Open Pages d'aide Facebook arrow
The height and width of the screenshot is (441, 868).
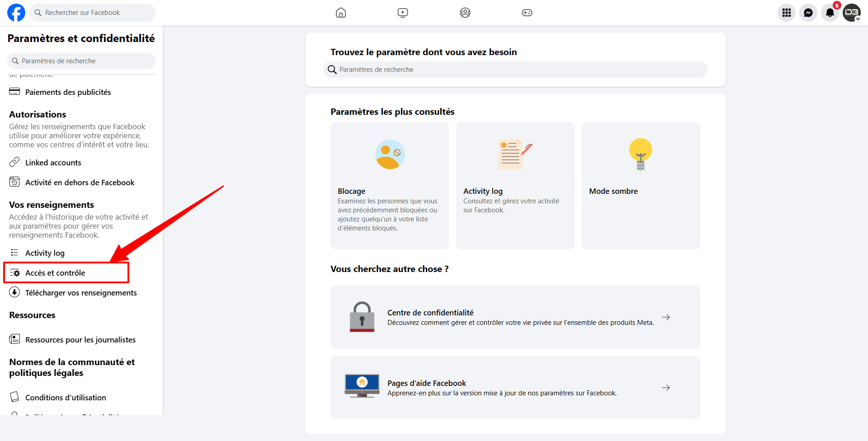(x=666, y=388)
